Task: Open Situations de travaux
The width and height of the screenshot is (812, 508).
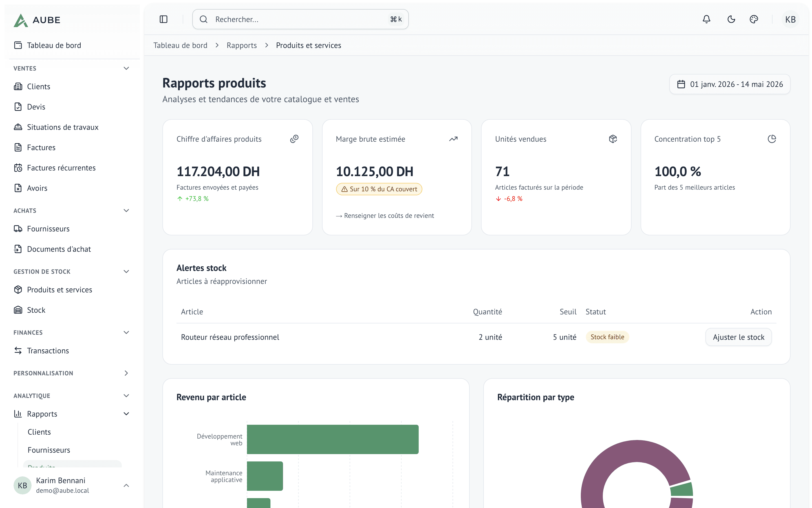Action: point(72,127)
